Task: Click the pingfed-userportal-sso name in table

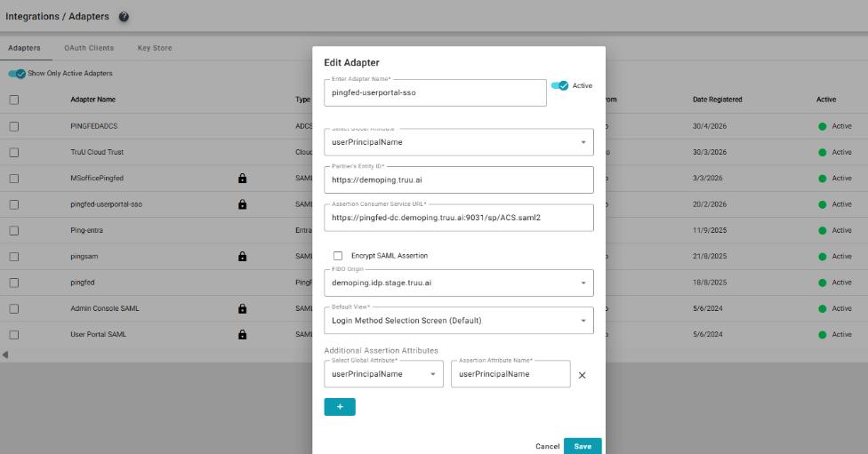Action: (x=107, y=204)
